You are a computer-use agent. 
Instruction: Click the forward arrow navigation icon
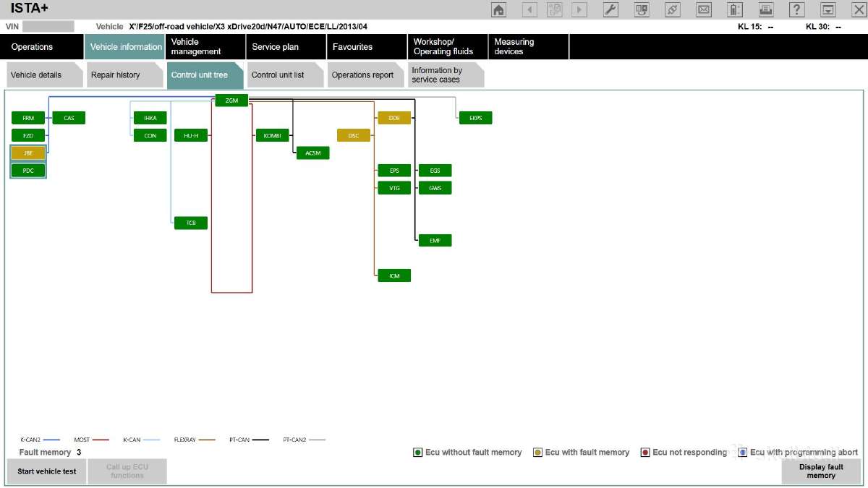[x=579, y=9]
